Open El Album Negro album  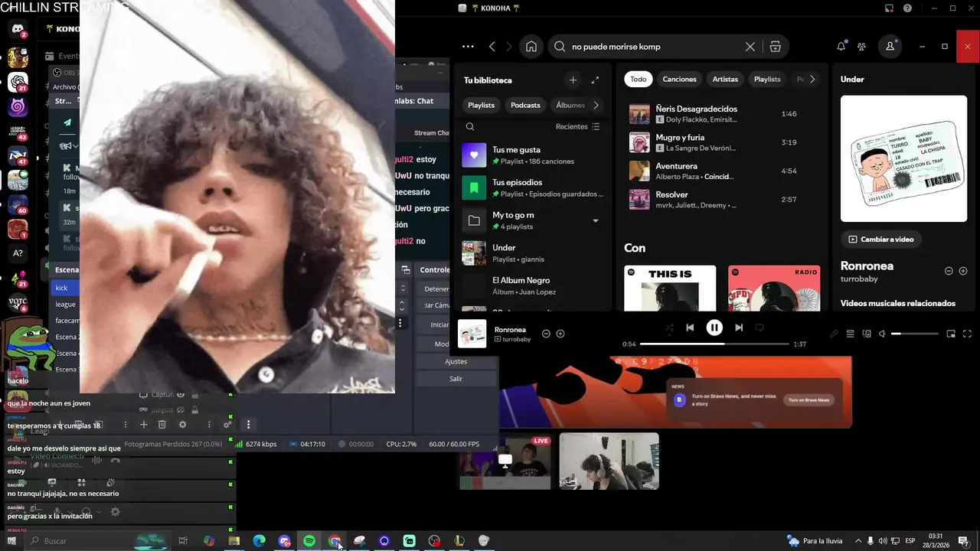pyautogui.click(x=531, y=286)
